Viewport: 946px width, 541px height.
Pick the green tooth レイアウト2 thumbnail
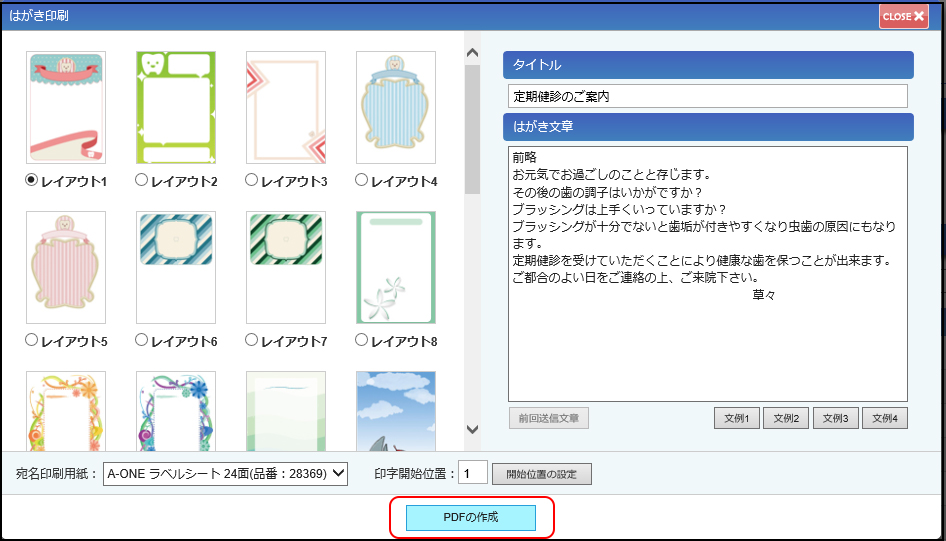tap(176, 107)
